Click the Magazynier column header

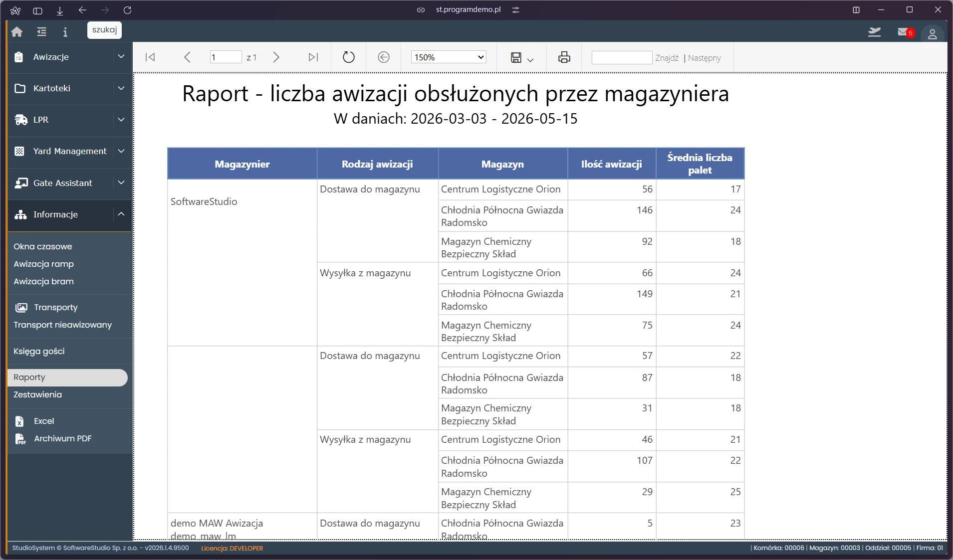(242, 164)
